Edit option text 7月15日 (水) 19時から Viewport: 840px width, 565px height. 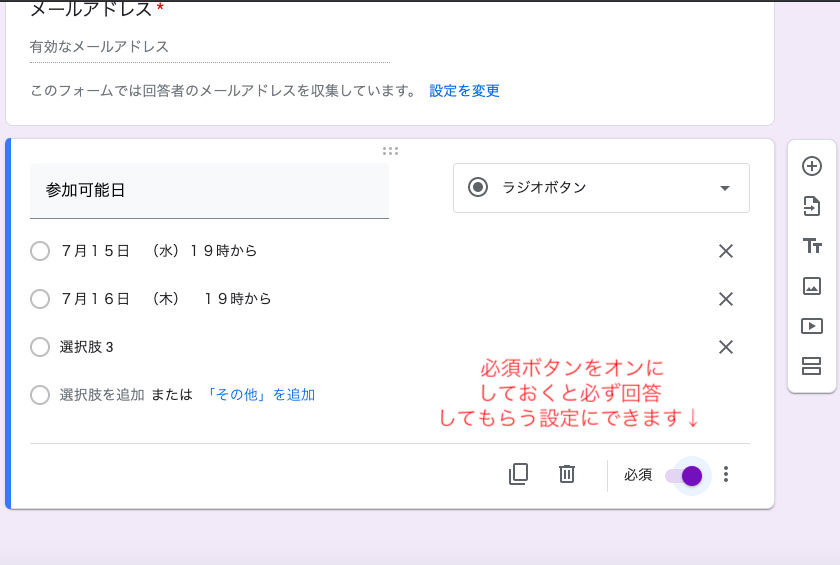coord(159,251)
